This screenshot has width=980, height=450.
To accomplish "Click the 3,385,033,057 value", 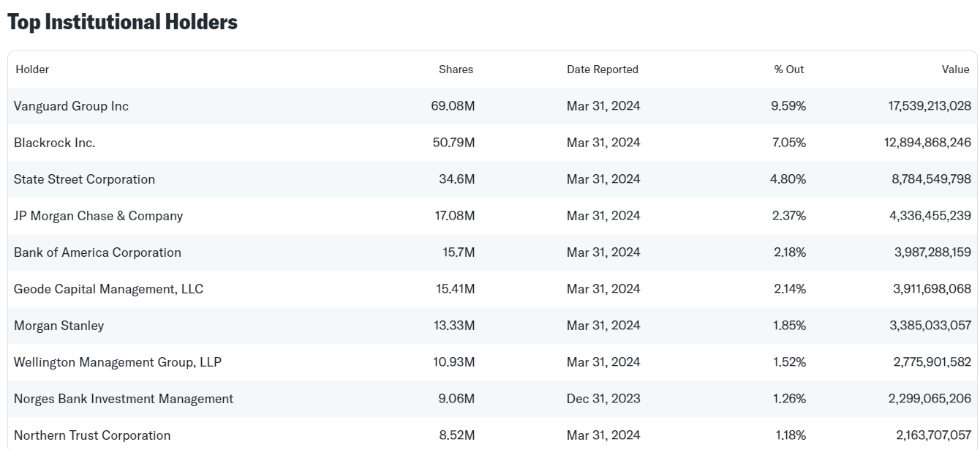I will 931,326.
